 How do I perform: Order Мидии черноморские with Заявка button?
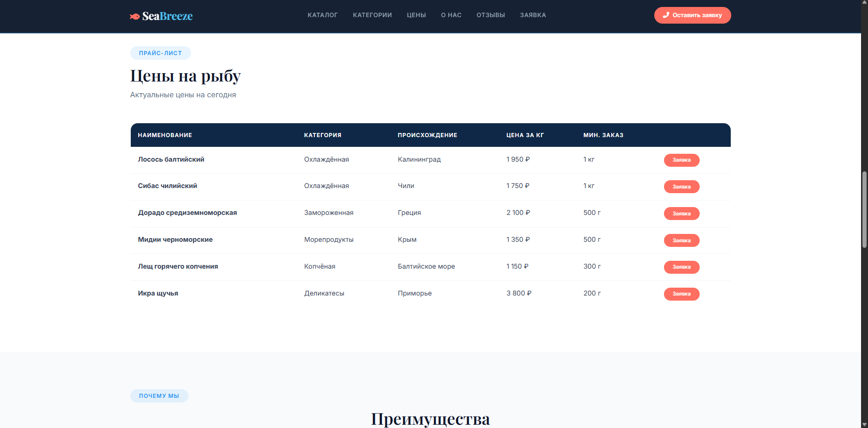coord(682,240)
